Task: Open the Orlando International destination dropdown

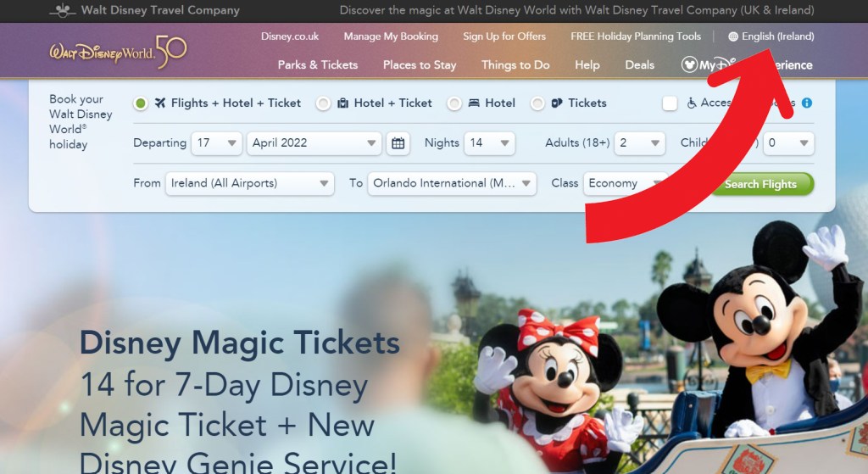Action: 452,183
